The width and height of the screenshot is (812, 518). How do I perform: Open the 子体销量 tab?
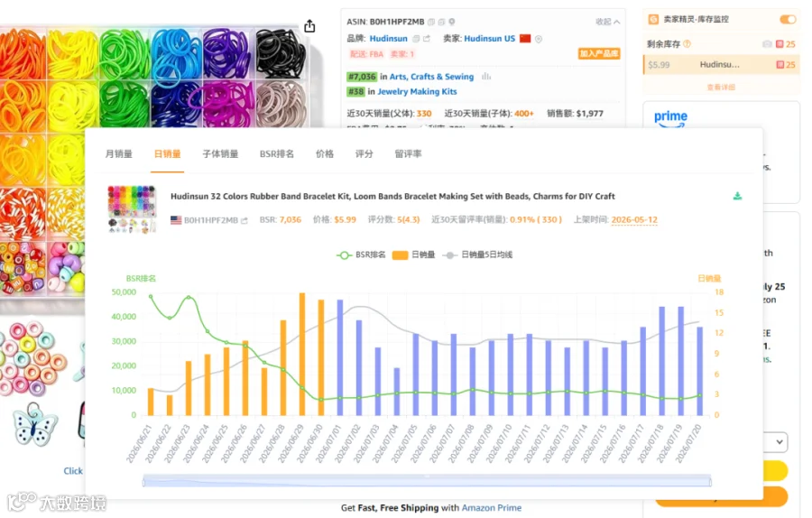(x=220, y=153)
